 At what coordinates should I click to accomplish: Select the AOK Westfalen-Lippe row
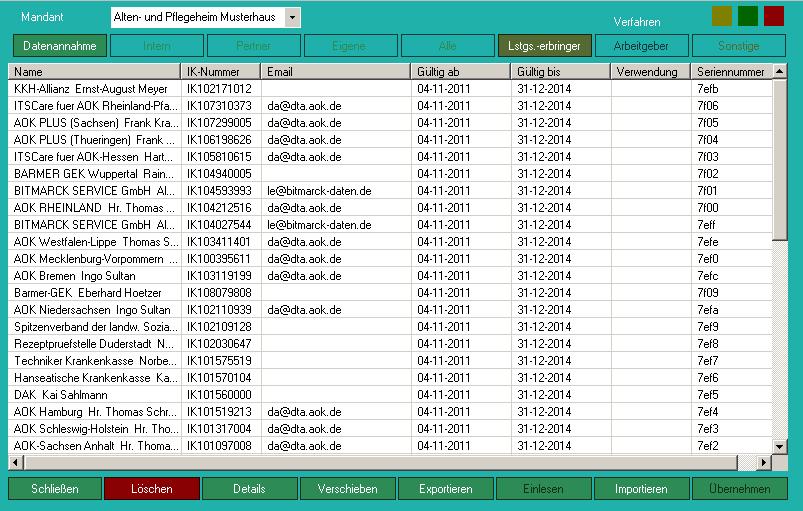point(390,242)
